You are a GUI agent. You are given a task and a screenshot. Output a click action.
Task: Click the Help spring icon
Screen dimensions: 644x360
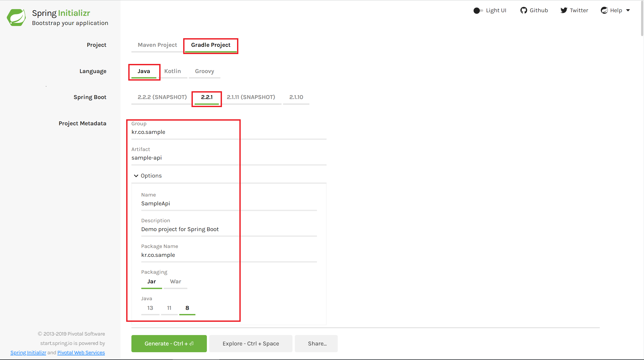[604, 10]
